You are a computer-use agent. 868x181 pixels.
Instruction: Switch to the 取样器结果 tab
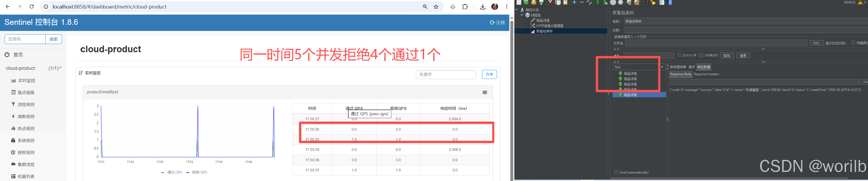[x=678, y=67]
